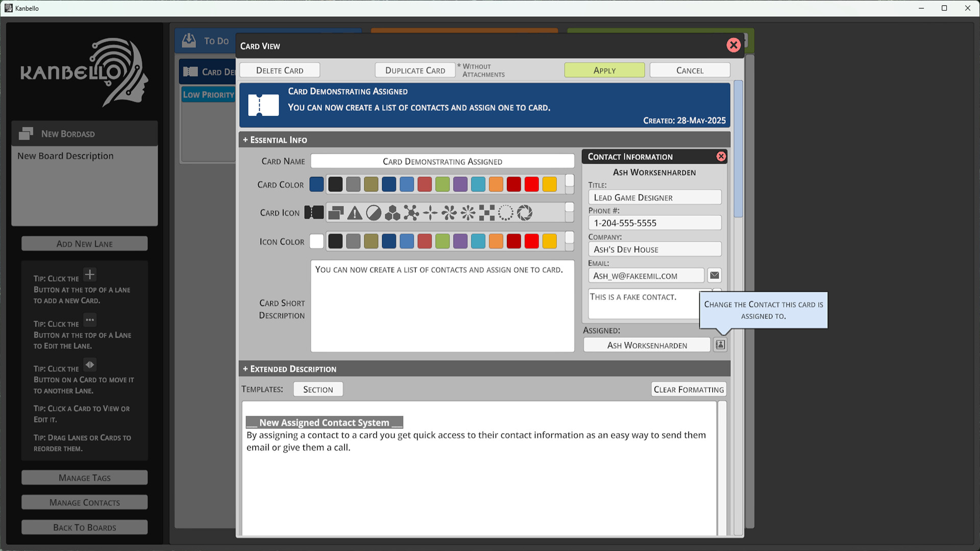Send email via the envelope icon
980x551 pixels.
point(714,275)
